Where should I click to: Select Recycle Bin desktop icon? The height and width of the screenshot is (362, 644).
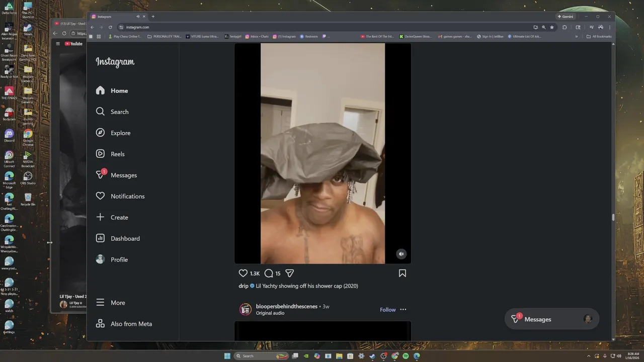pyautogui.click(x=28, y=200)
